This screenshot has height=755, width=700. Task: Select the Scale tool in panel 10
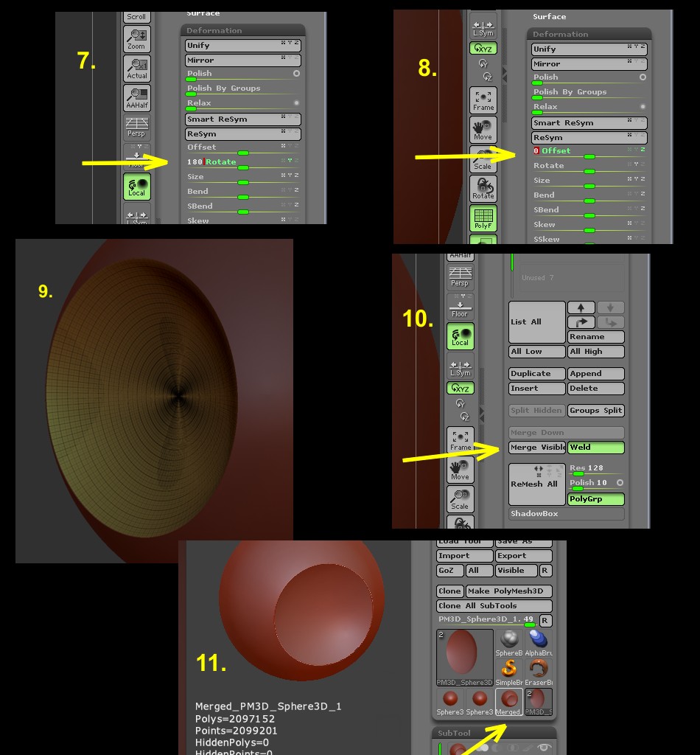point(461,499)
